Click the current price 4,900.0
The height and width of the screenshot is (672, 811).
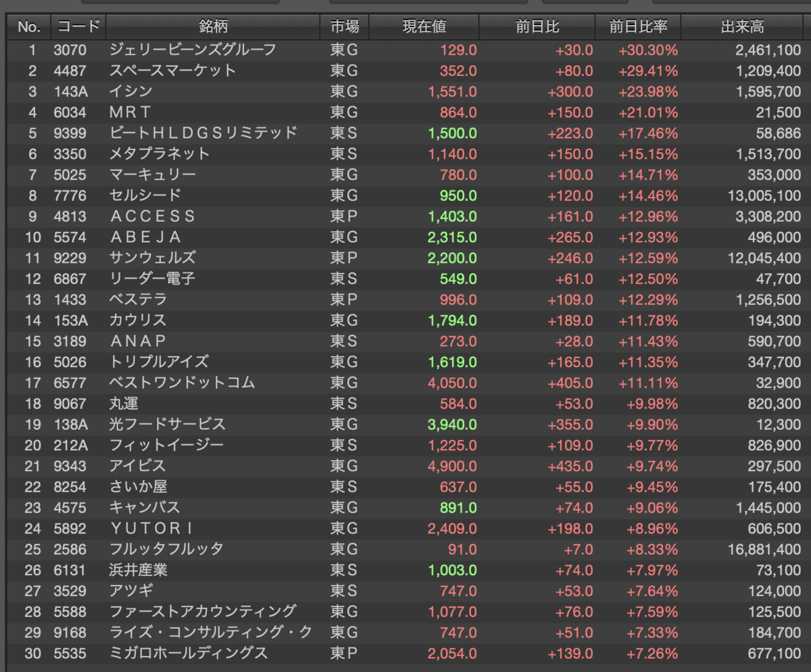[452, 466]
